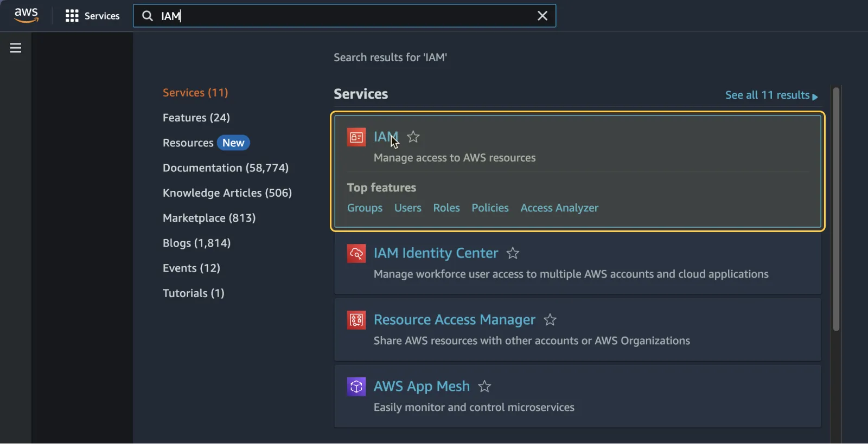Favorite AWS App Mesh with star
Image resolution: width=868 pixels, height=444 pixels.
pyautogui.click(x=484, y=387)
